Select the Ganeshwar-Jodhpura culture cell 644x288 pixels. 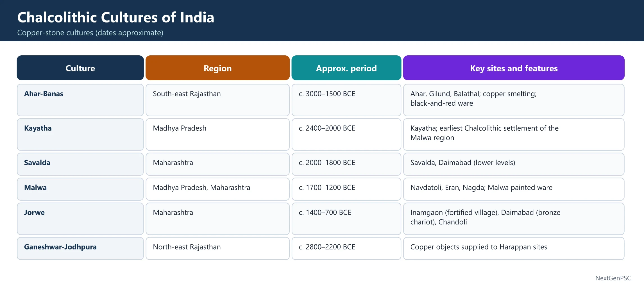click(80, 248)
